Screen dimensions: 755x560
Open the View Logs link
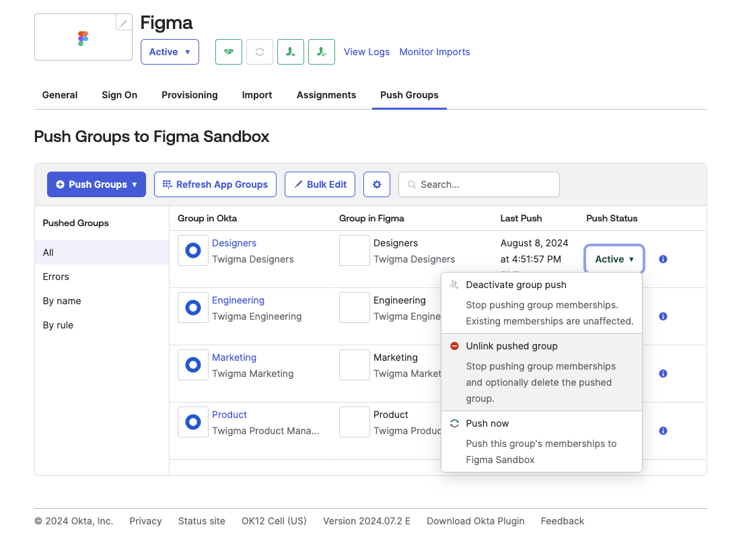[367, 52]
